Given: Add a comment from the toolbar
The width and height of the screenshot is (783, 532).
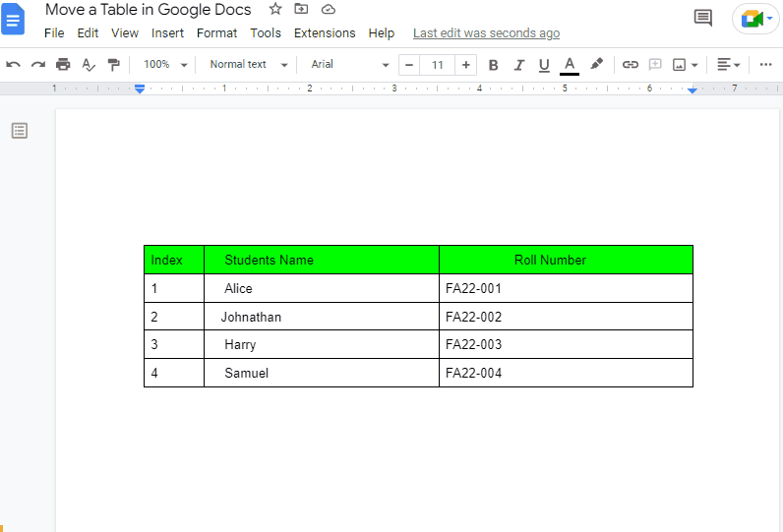Looking at the screenshot, I should [x=655, y=64].
